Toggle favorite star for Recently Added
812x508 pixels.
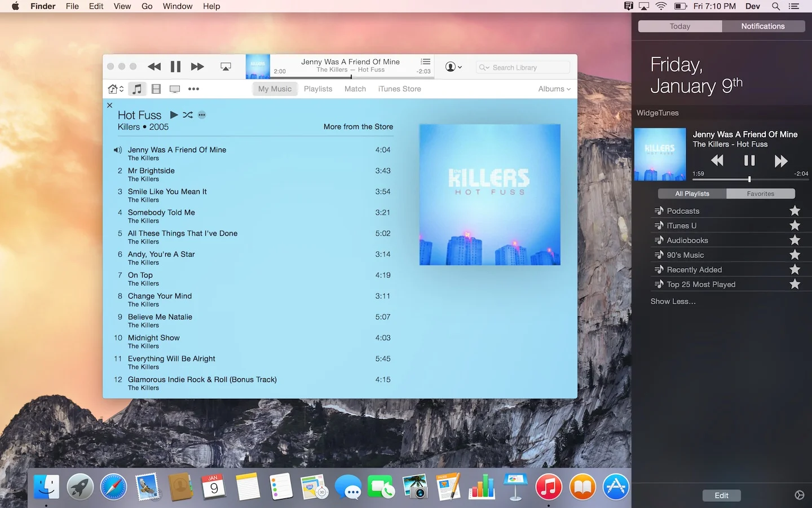[x=795, y=269]
